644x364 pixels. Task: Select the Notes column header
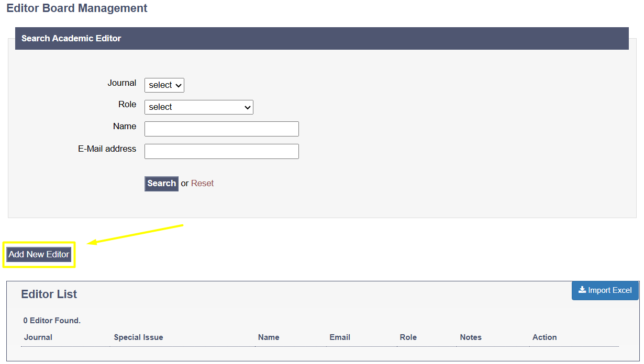471,337
